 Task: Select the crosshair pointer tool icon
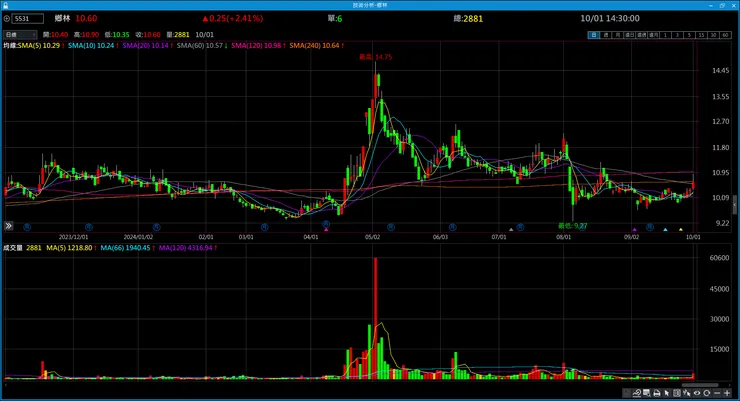click(x=687, y=393)
